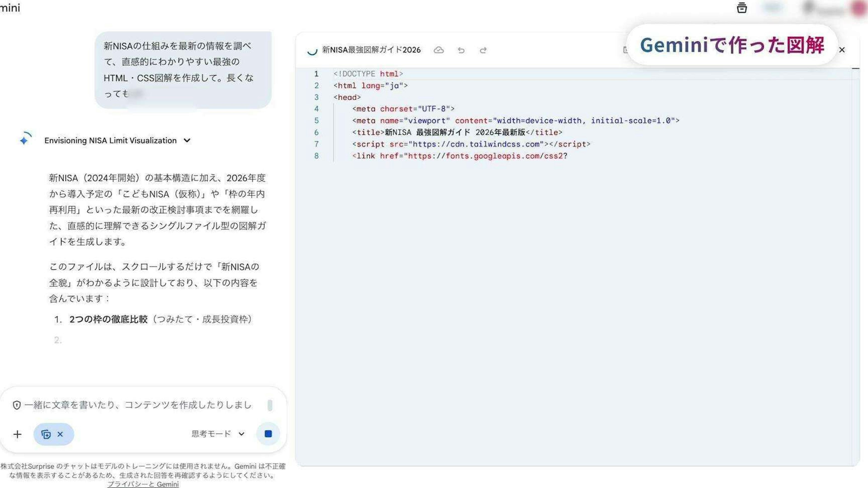Undo the last canvas change
Image resolution: width=868 pixels, height=488 pixels.
(x=461, y=50)
